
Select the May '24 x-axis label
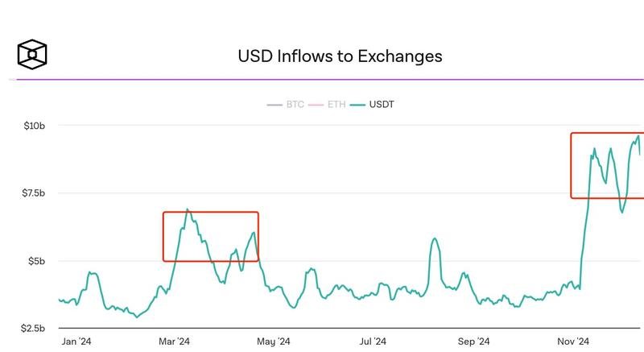tap(275, 342)
